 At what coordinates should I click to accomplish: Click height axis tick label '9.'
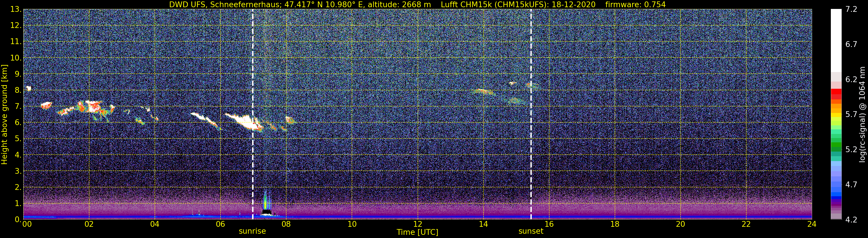pyautogui.click(x=18, y=74)
